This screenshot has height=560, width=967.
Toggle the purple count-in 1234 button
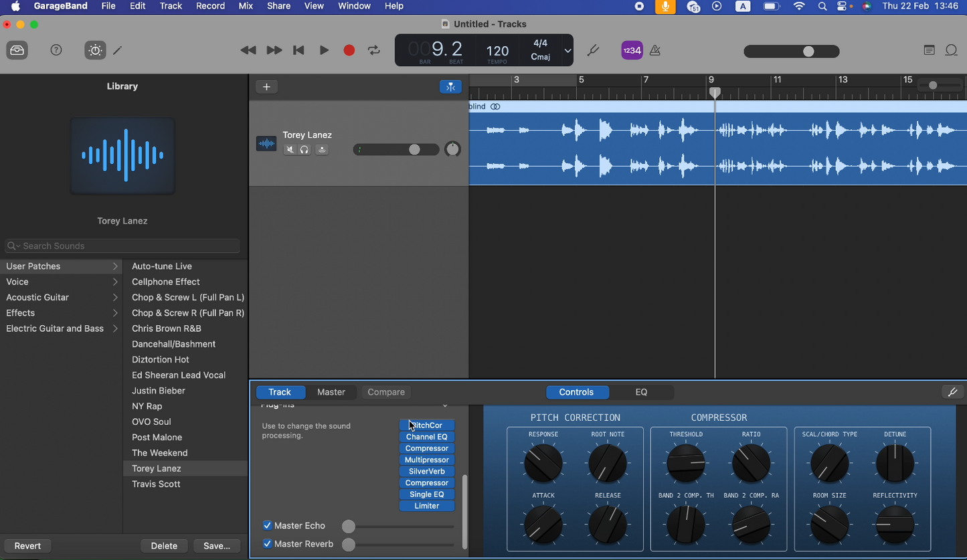pyautogui.click(x=632, y=51)
